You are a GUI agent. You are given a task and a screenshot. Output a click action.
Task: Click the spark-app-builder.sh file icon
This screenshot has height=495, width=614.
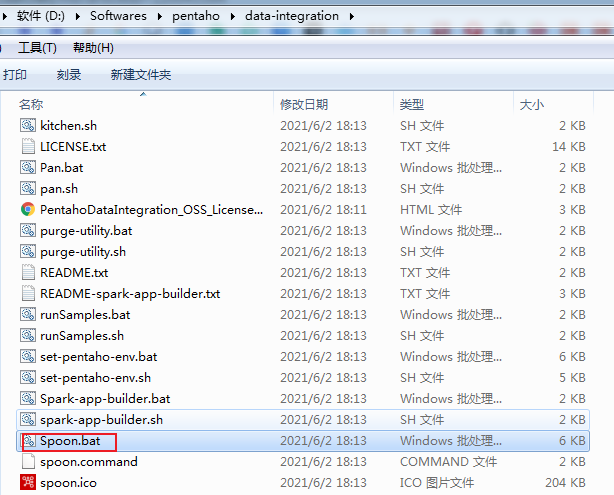[28, 419]
